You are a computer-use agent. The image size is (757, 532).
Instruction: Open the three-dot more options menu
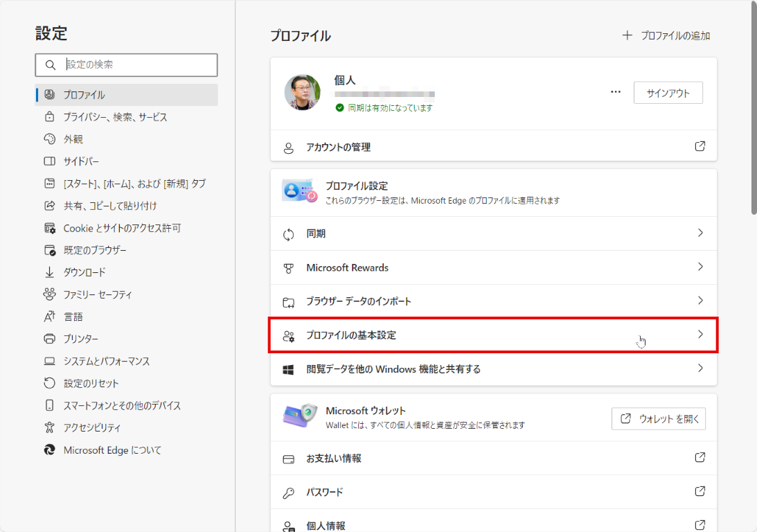click(616, 91)
